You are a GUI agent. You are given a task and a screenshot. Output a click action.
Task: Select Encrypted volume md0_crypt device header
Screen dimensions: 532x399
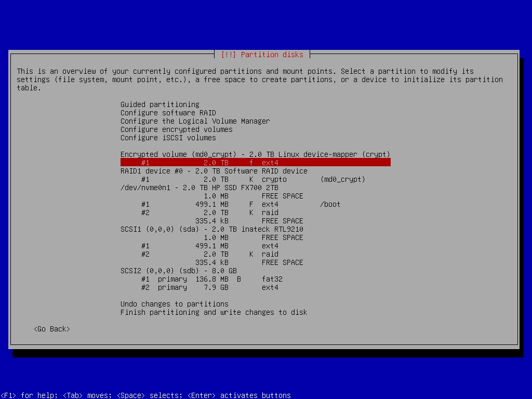(x=255, y=154)
